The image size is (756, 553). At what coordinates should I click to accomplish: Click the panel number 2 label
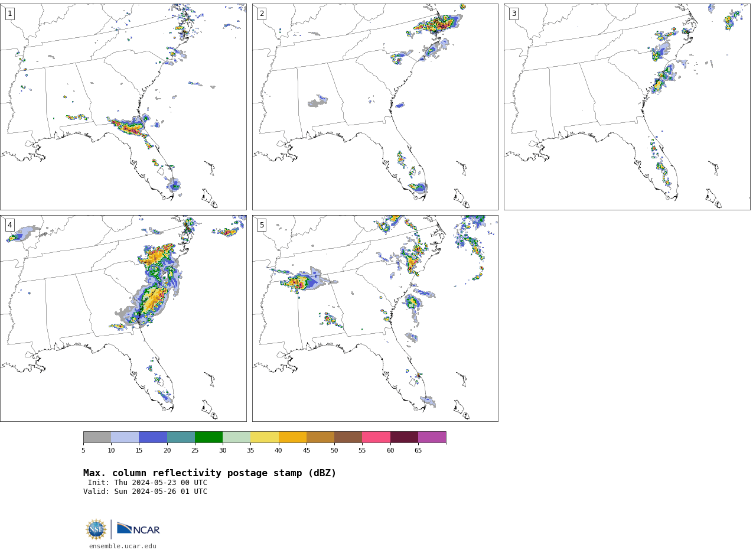(x=262, y=14)
